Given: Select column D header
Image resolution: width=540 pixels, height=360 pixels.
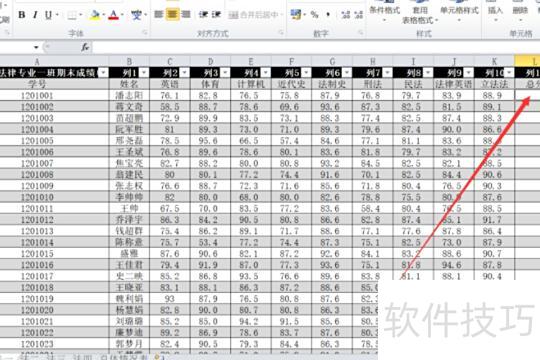Looking at the screenshot, I should click(x=210, y=62).
